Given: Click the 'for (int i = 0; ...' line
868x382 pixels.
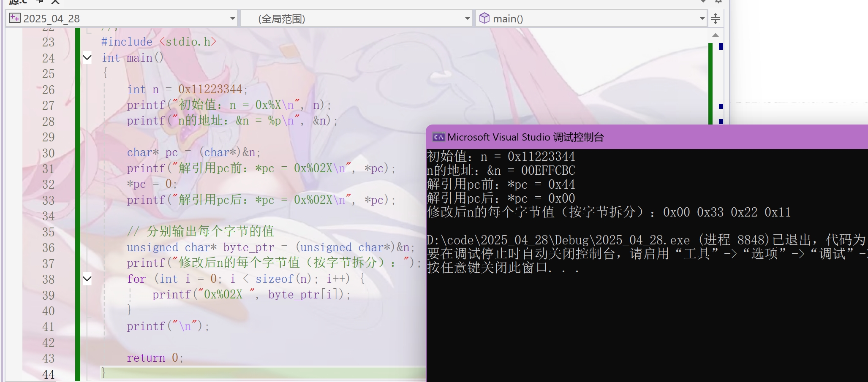Looking at the screenshot, I should tap(246, 279).
